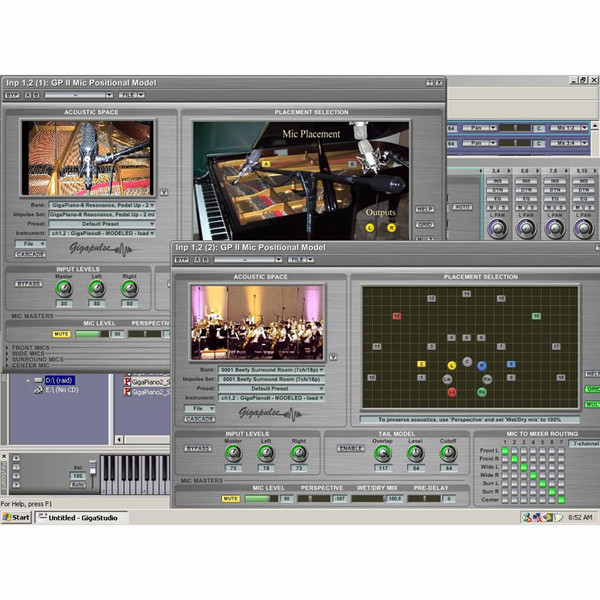Click Master input knob in window (2)
The width and height of the screenshot is (600, 600).
(233, 453)
